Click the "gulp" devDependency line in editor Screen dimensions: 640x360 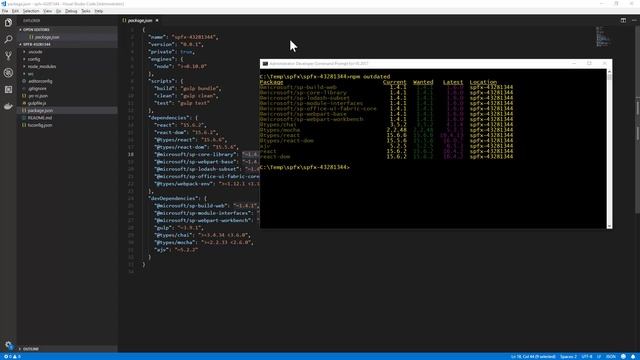(x=179, y=228)
